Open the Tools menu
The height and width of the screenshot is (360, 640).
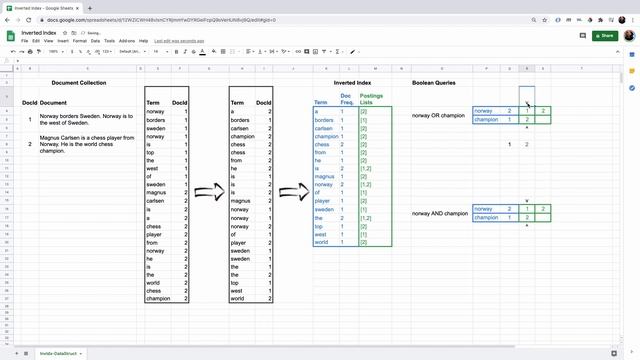109,41
